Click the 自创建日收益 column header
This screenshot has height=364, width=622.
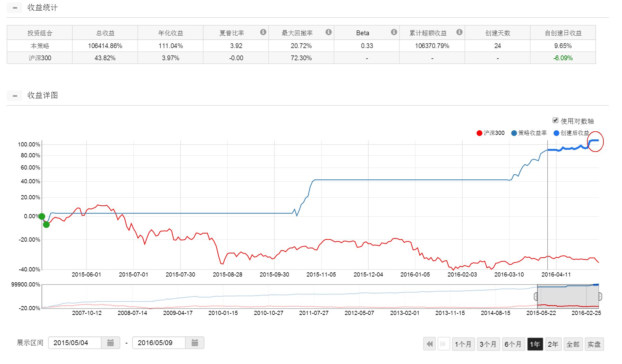click(x=563, y=33)
